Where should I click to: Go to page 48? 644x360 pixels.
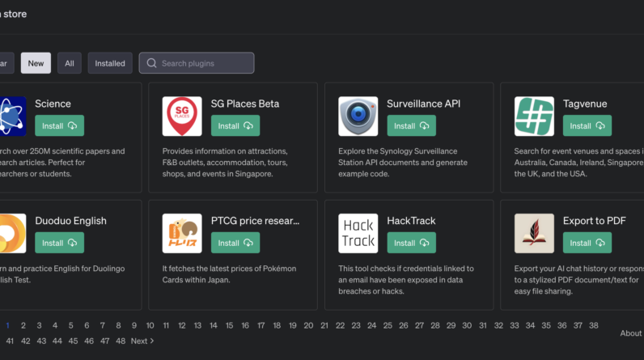point(121,341)
